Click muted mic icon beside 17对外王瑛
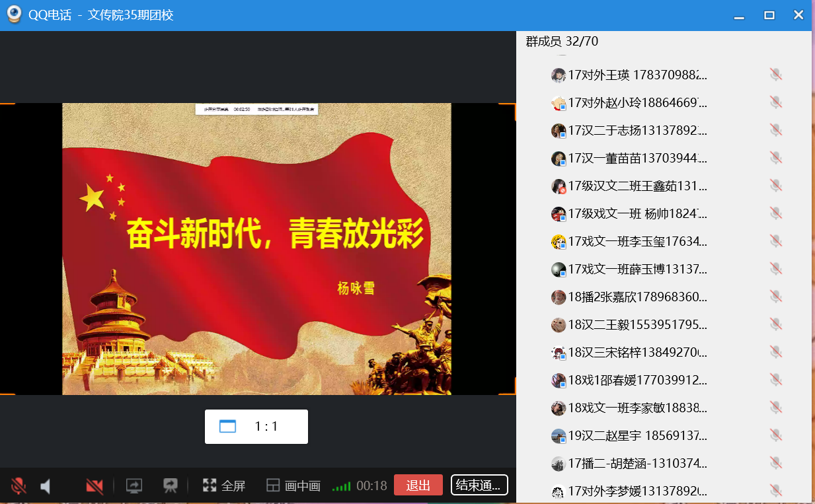The image size is (815, 504). click(x=776, y=75)
